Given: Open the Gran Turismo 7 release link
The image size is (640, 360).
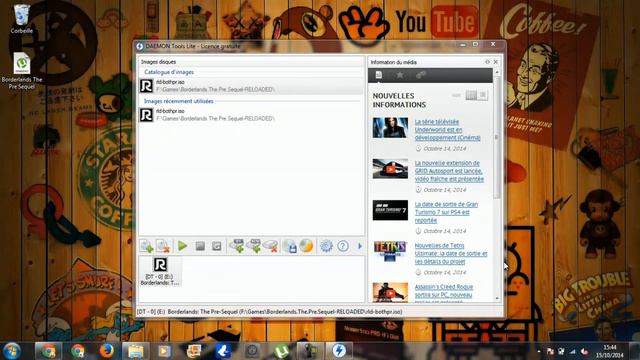Looking at the screenshot, I should pos(446,212).
